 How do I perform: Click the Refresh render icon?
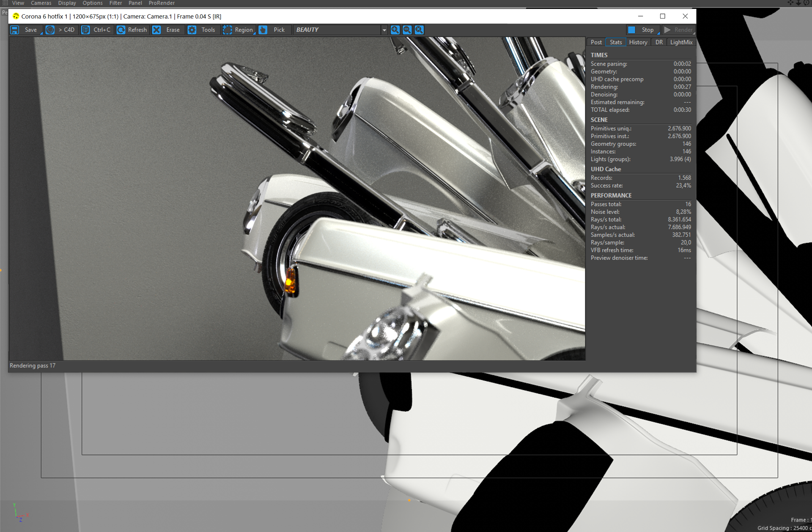pos(121,30)
